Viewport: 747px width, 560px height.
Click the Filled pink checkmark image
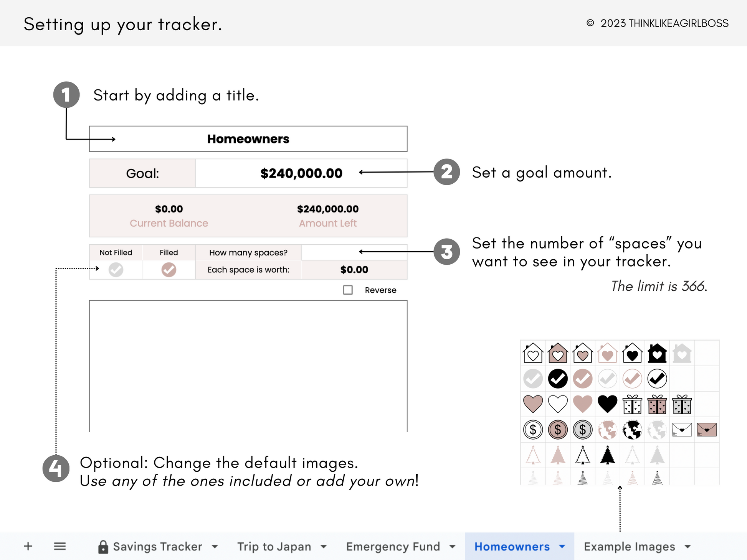coord(169,270)
